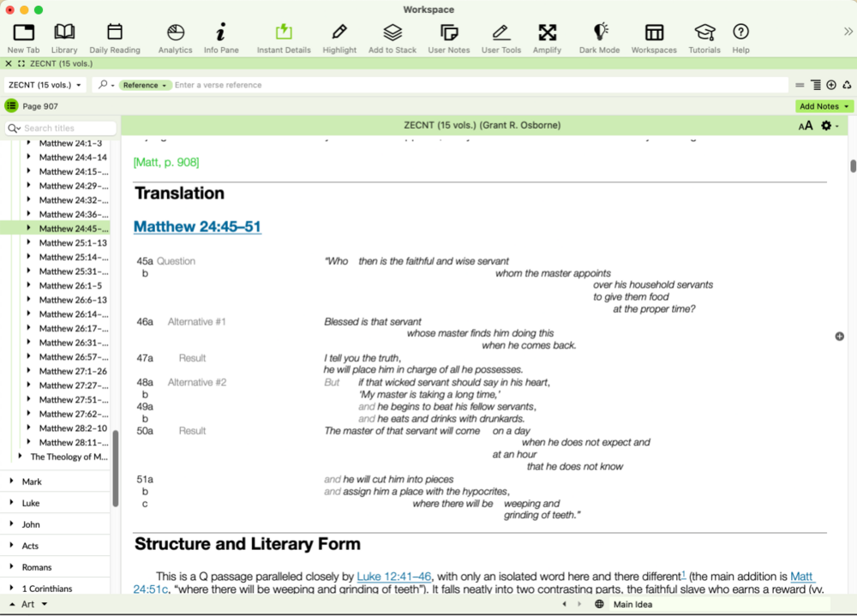The height and width of the screenshot is (616, 857).
Task: Expand the Mark volume
Action: click(x=11, y=481)
